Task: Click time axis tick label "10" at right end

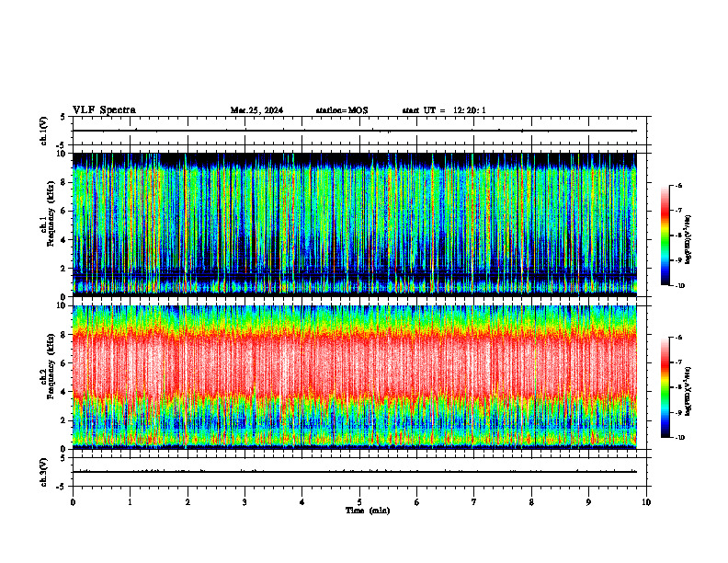Action: tap(646, 502)
